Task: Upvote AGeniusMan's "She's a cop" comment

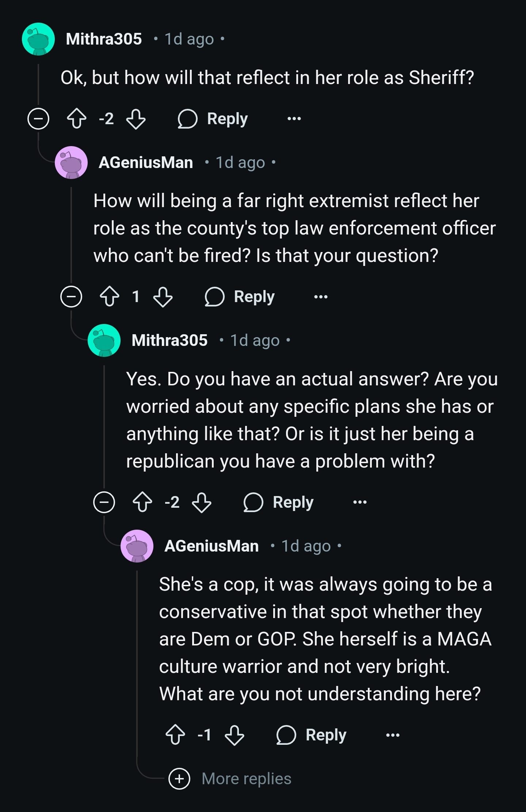Action: [x=175, y=735]
